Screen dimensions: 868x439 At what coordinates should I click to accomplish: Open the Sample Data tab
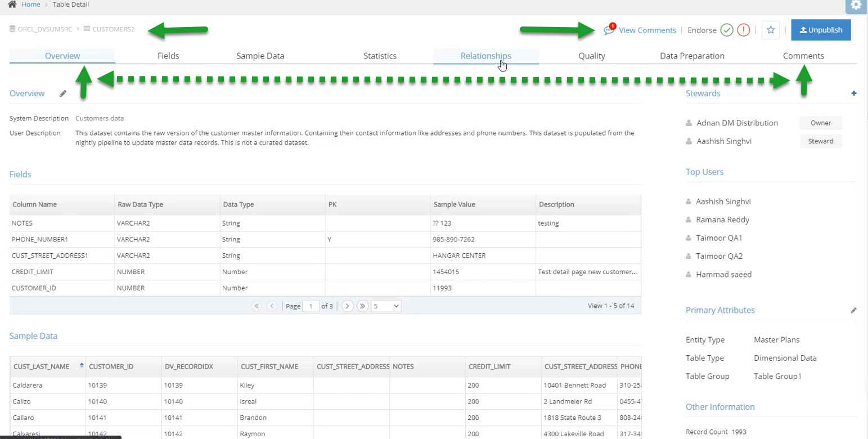(260, 56)
